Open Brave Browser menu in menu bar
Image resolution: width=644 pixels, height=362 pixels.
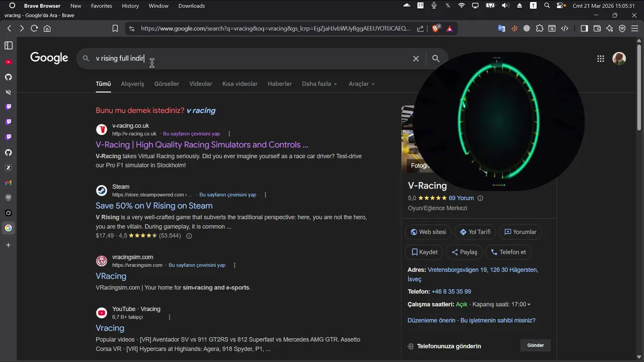42,6
